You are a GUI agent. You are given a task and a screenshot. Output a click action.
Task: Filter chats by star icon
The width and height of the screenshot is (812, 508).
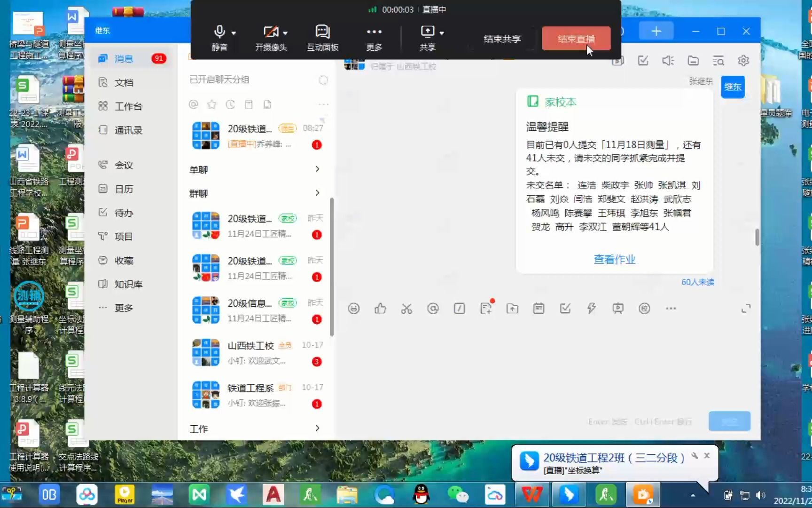point(211,104)
